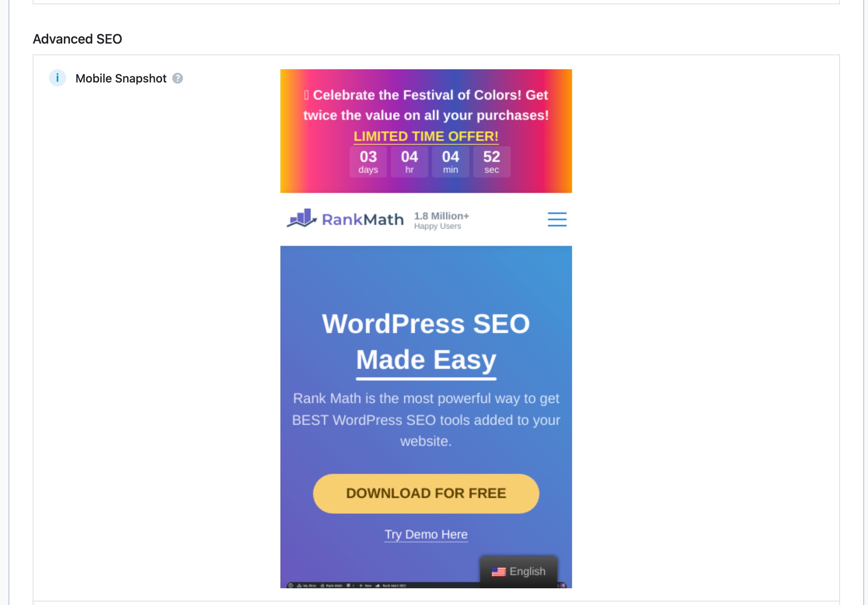Open the hamburger menu in the snapshot
The width and height of the screenshot is (868, 605).
tap(557, 219)
